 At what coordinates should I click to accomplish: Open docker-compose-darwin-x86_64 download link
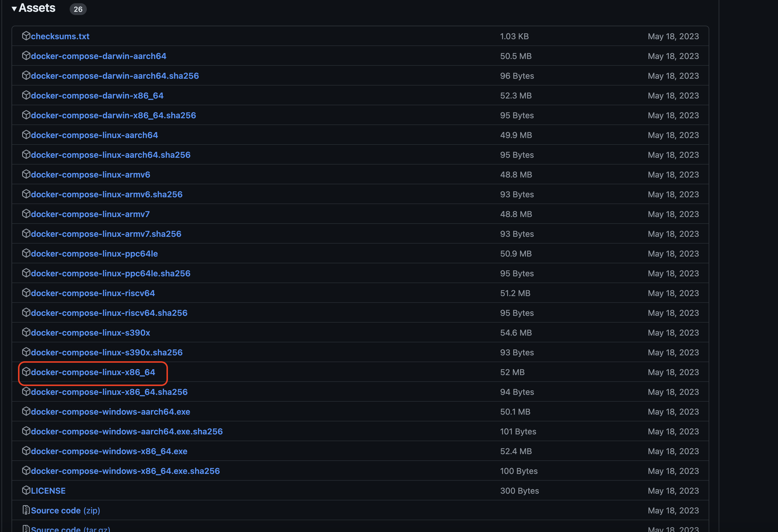pos(97,95)
